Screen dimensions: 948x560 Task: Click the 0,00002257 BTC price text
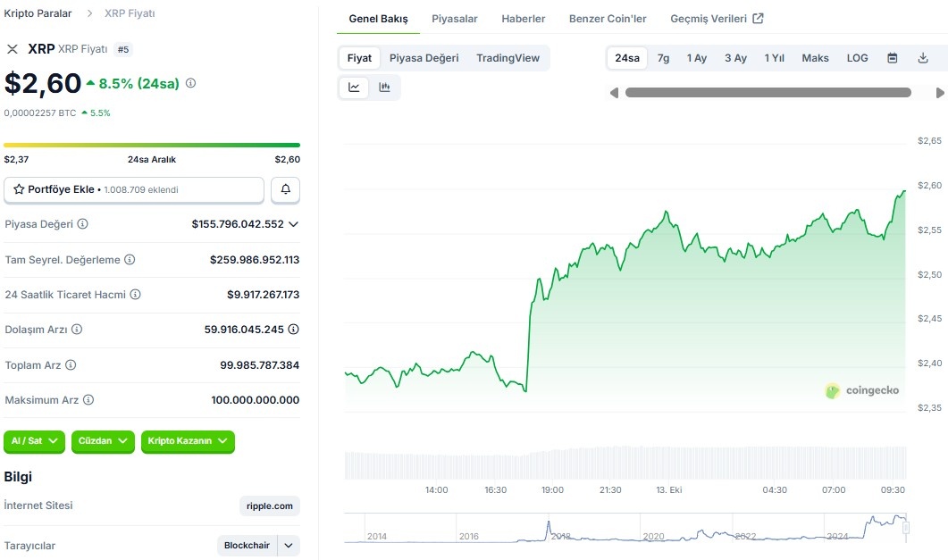(x=40, y=113)
